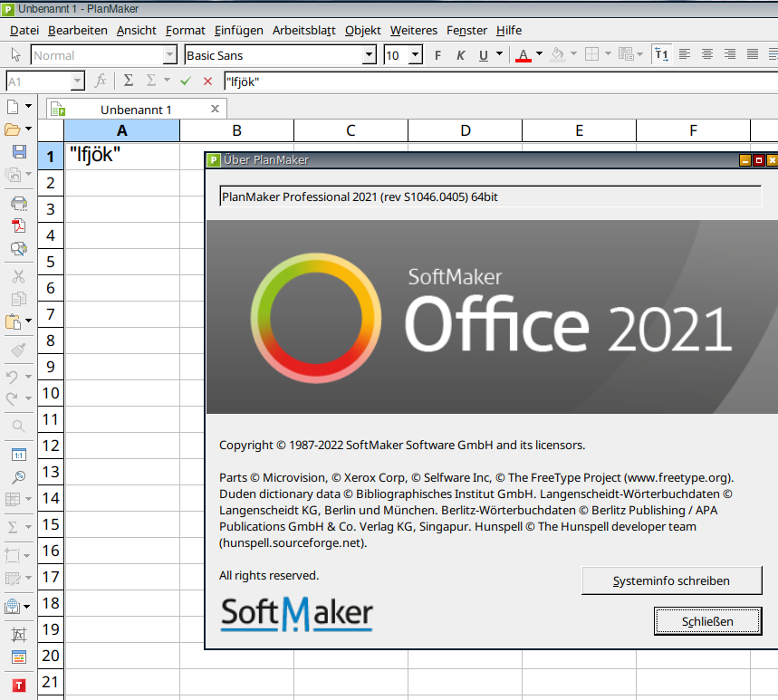Viewport: 778px width, 700px height.
Task: Select row 5 header
Action: [51, 262]
